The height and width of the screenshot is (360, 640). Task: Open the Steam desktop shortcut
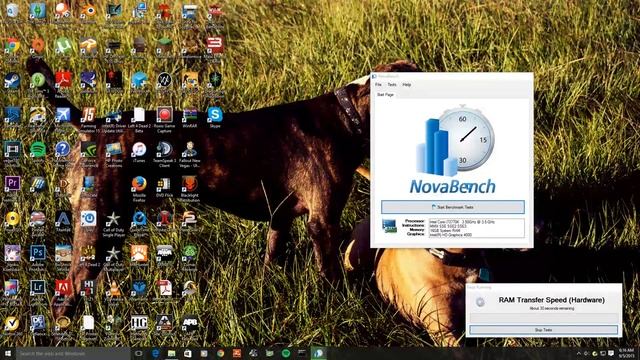[x=12, y=80]
